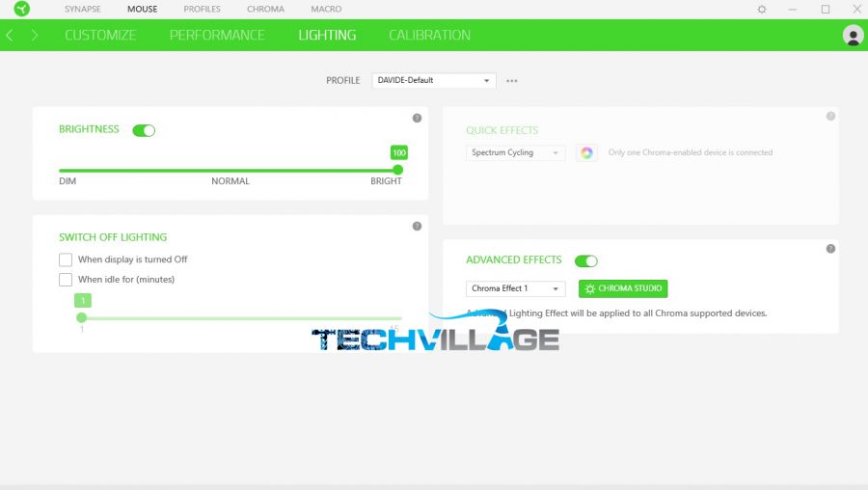868x490 pixels.
Task: Expand the DAVIDE-Default profile dropdown
Action: (434, 80)
